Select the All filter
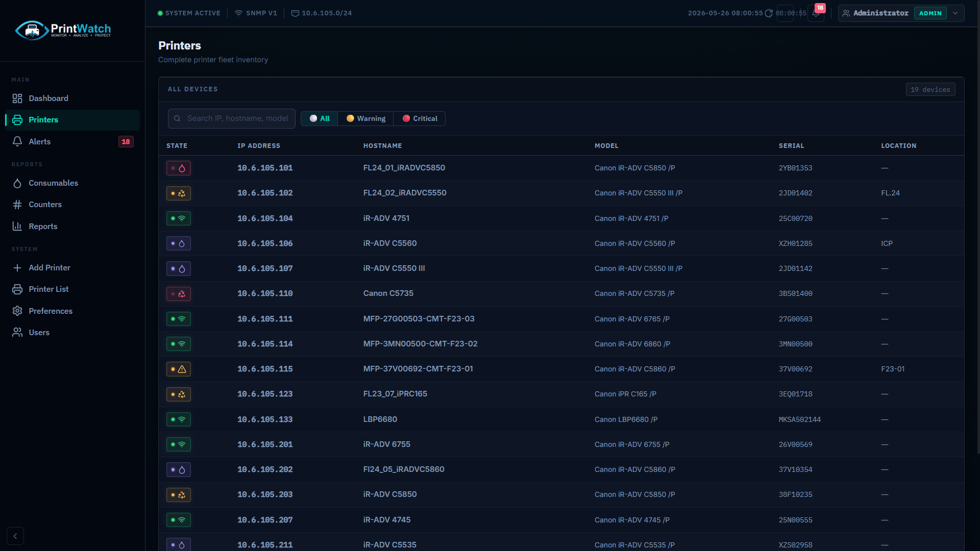Viewport: 980px width, 551px height. pos(320,118)
